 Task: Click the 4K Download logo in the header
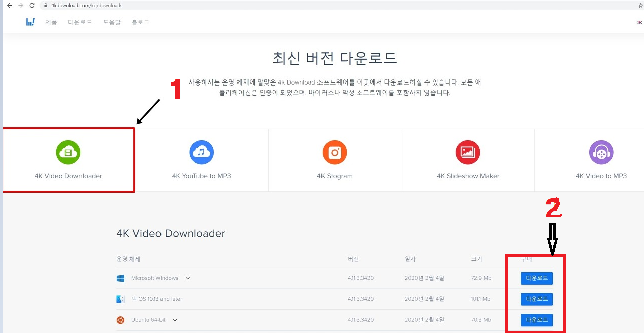point(30,22)
